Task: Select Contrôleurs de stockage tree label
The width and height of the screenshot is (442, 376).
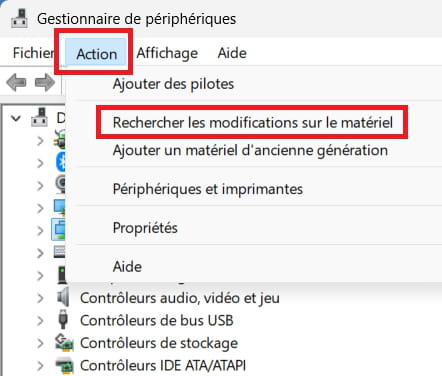Action: [159, 343]
